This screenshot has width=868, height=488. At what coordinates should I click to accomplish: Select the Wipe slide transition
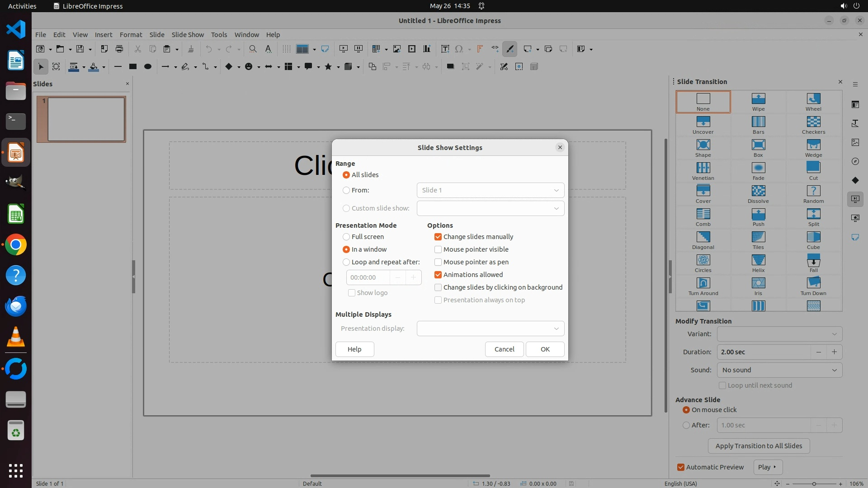click(758, 102)
